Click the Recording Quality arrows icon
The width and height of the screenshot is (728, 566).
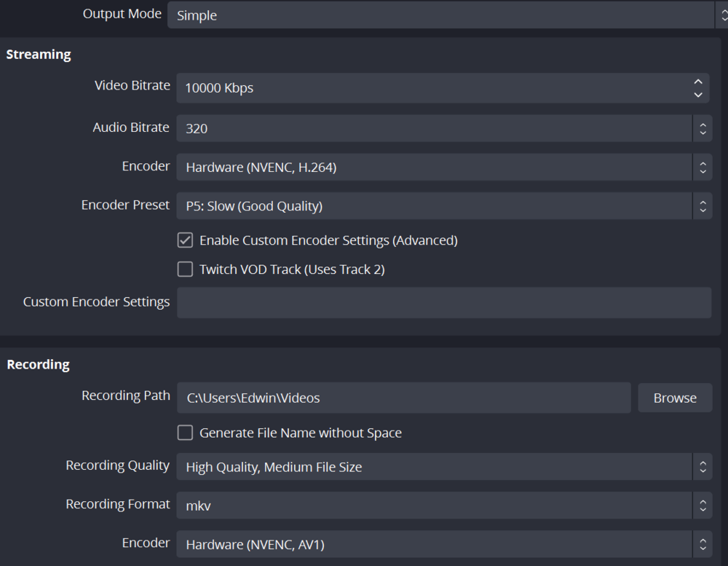tap(703, 467)
